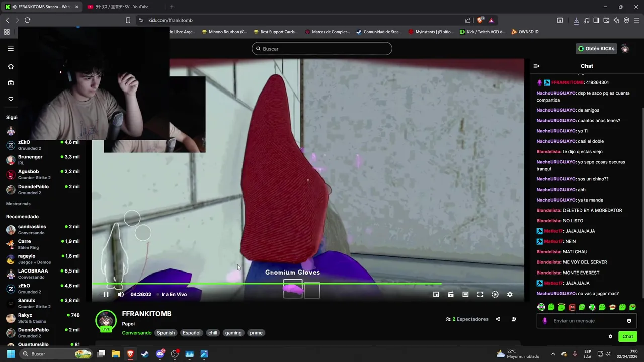Image resolution: width=644 pixels, height=362 pixels.
Task: Open Brave Leo AI sparkle icon
Action: 616,20
